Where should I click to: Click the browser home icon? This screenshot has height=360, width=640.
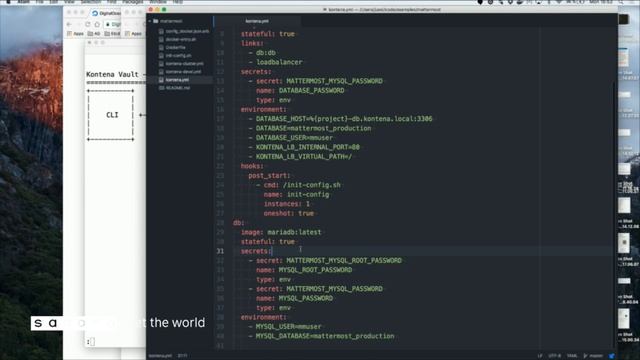coord(97,24)
